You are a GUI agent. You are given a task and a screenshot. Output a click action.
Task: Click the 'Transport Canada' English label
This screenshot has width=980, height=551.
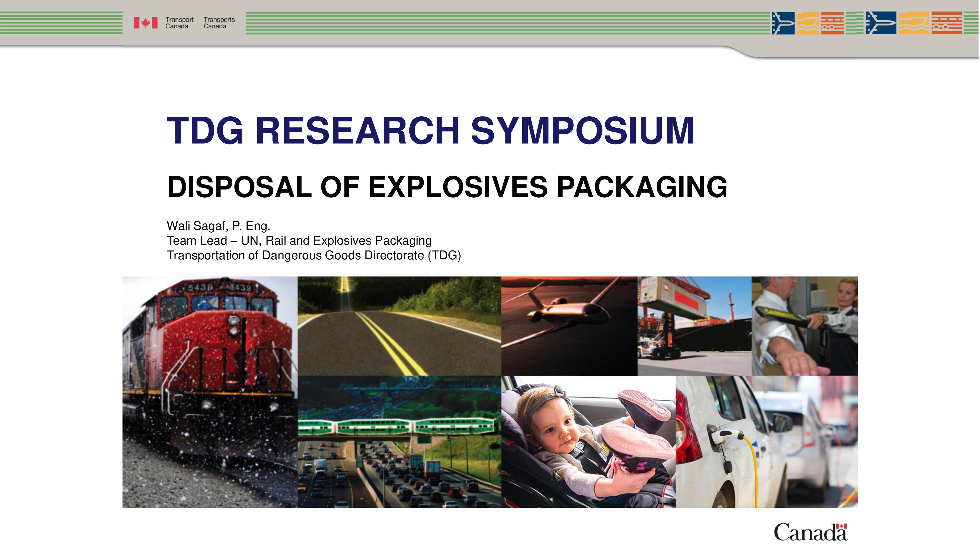pyautogui.click(x=179, y=23)
